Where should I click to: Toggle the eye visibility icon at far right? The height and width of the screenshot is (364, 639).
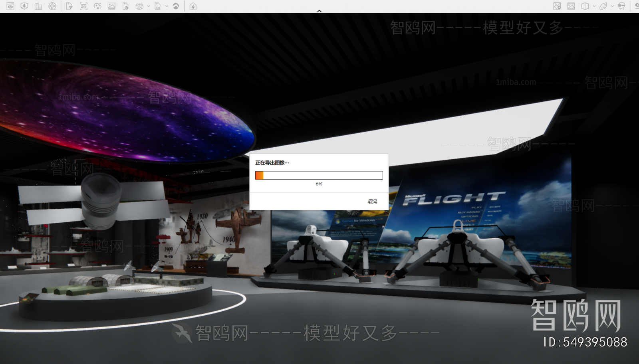[636, 6]
